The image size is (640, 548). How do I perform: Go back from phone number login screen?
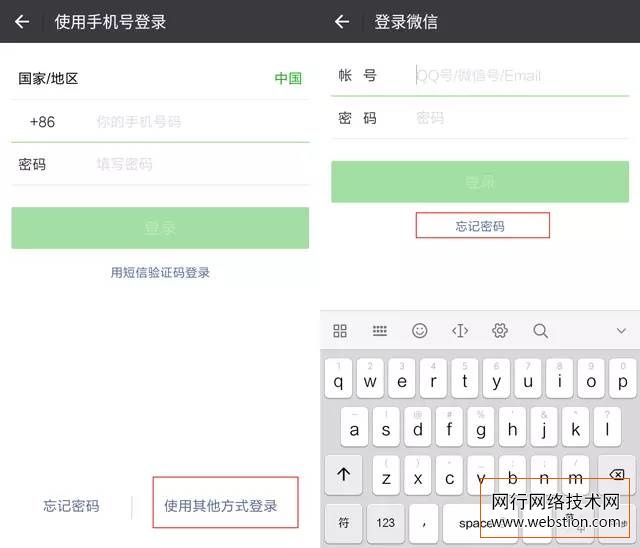tap(22, 22)
